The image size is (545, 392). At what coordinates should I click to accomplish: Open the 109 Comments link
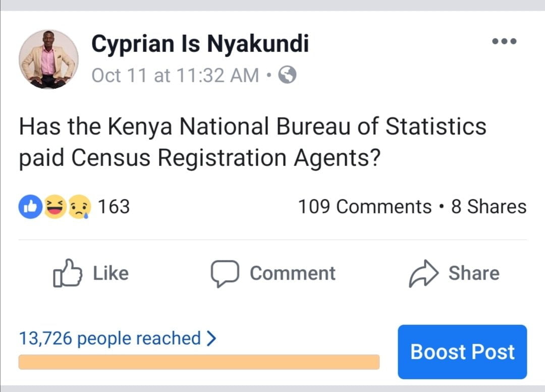click(x=364, y=207)
